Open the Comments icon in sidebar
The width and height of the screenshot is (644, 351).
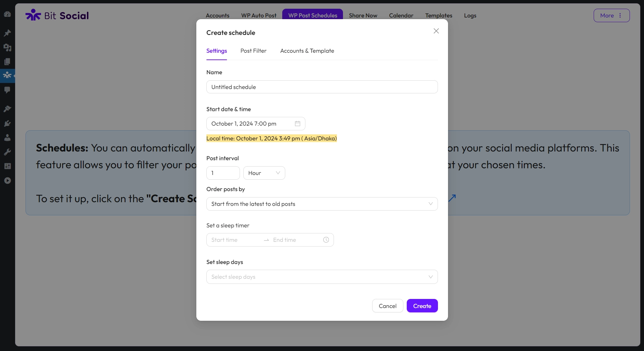[7, 90]
